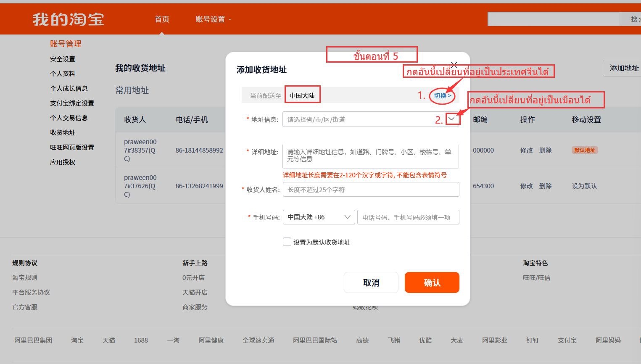Click recipient praween007#37626(QC)

coord(140,186)
